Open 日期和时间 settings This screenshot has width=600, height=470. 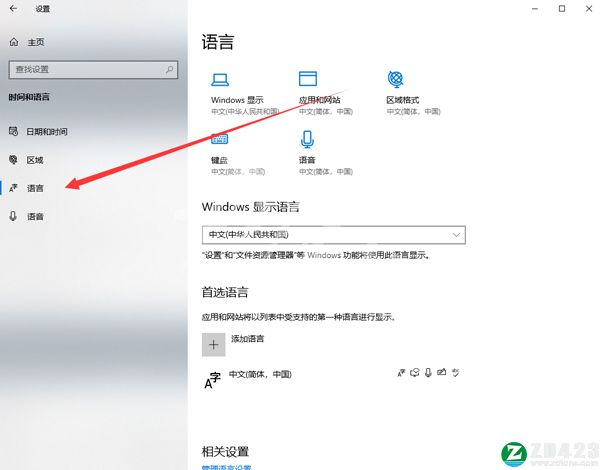point(38,132)
